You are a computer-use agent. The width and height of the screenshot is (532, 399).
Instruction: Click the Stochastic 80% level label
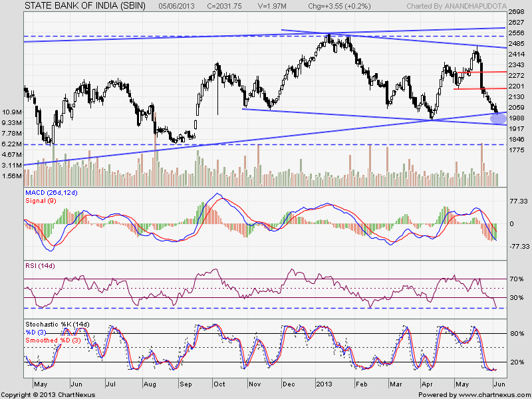(517, 334)
